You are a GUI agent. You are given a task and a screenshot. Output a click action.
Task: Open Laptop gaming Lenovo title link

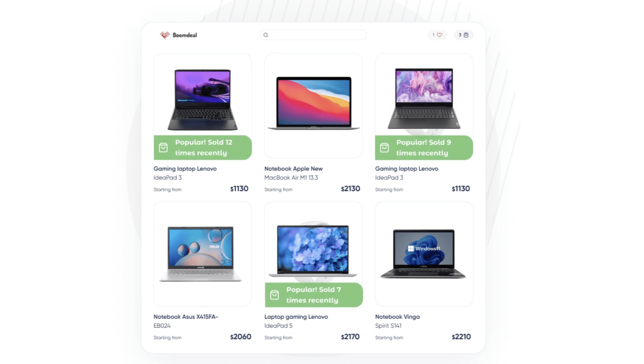(x=296, y=316)
